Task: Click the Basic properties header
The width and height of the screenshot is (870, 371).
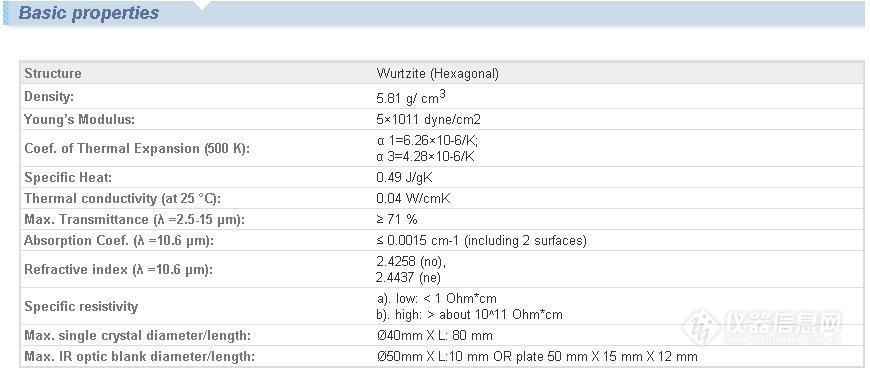Action: click(89, 13)
